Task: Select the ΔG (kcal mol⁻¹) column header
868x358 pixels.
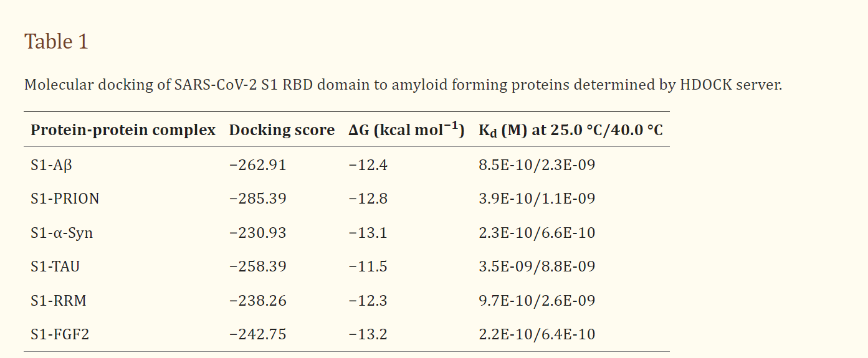Action: point(406,130)
